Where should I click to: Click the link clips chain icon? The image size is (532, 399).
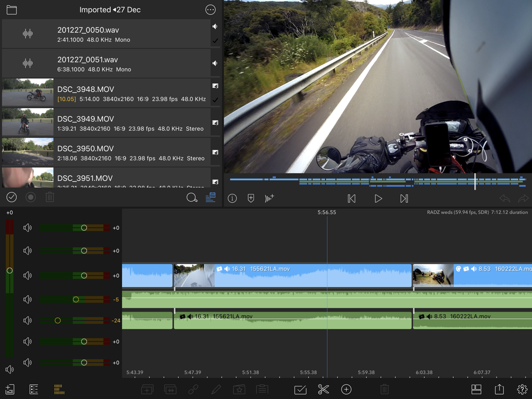(193, 390)
